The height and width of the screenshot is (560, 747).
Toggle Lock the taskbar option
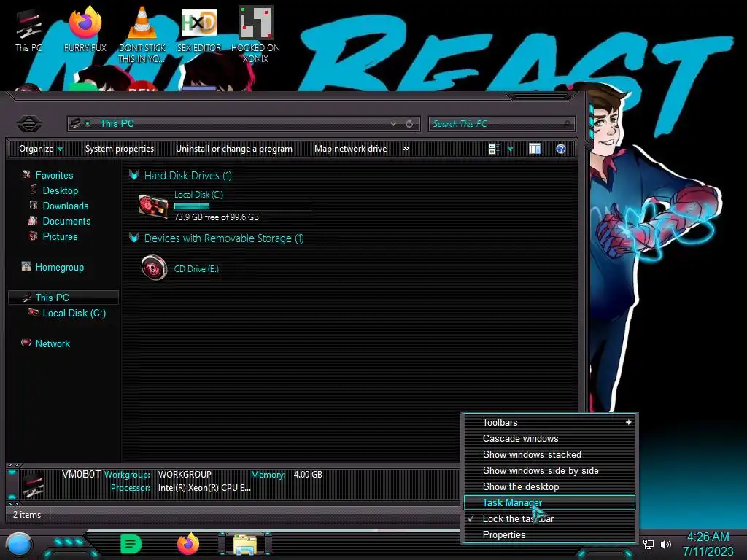[x=549, y=518]
